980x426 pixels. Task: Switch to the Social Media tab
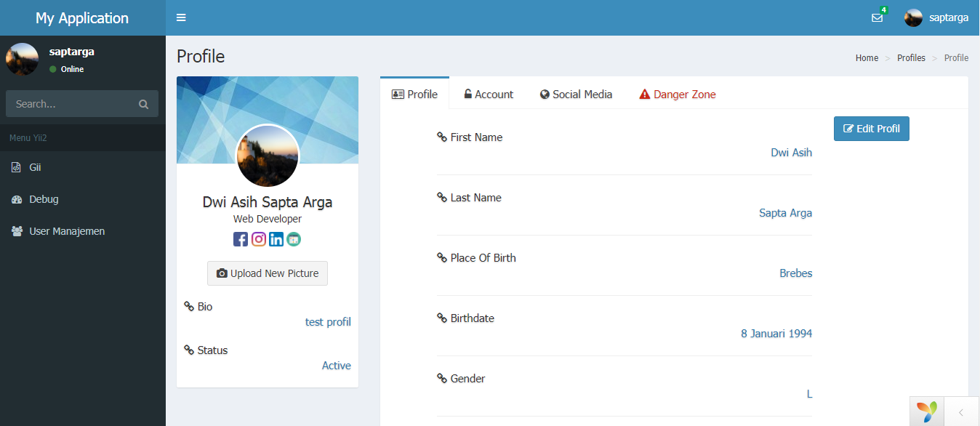576,94
